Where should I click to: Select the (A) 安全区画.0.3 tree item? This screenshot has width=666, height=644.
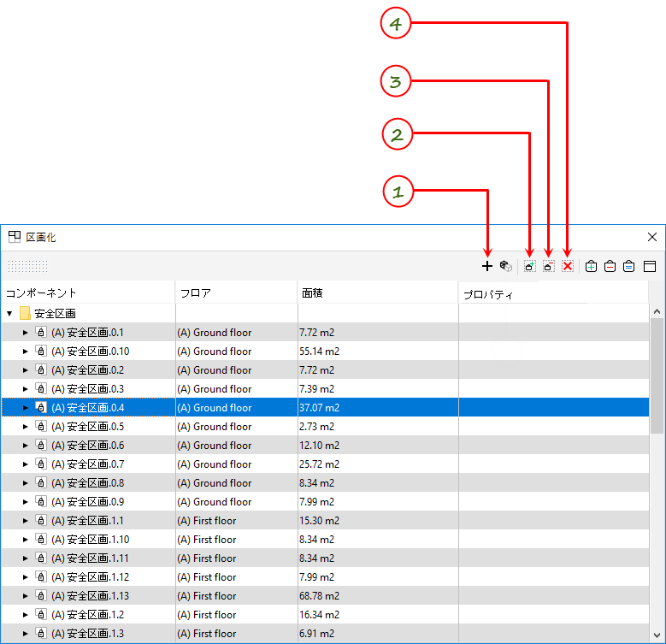pos(87,388)
